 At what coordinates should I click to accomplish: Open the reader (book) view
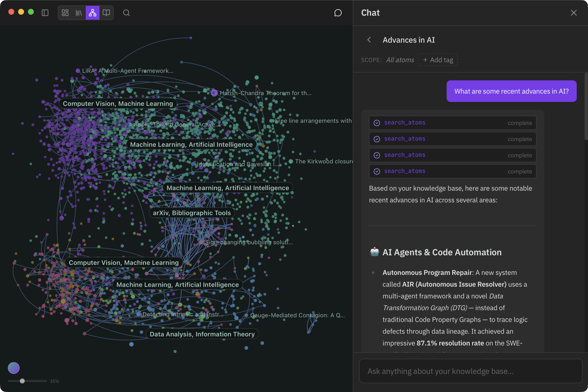coord(106,13)
